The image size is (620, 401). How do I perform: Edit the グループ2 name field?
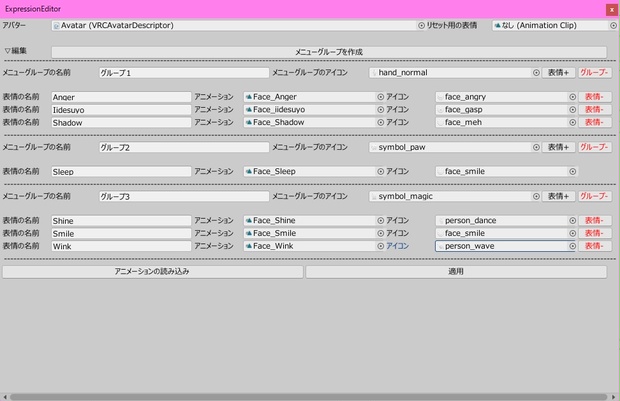pos(184,147)
